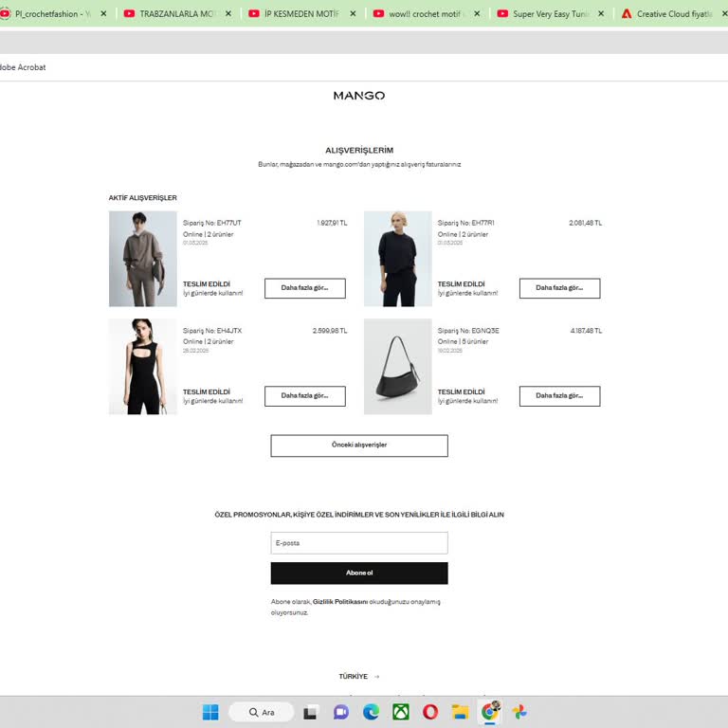Launch Opera browser from the taskbar
This screenshot has width=728, height=728.
coord(430,712)
